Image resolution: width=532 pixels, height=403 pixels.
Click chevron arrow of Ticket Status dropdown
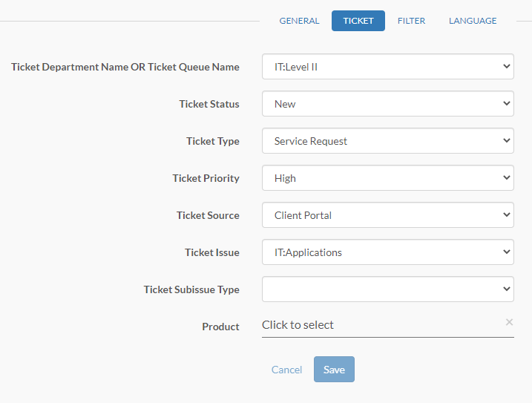click(x=507, y=103)
